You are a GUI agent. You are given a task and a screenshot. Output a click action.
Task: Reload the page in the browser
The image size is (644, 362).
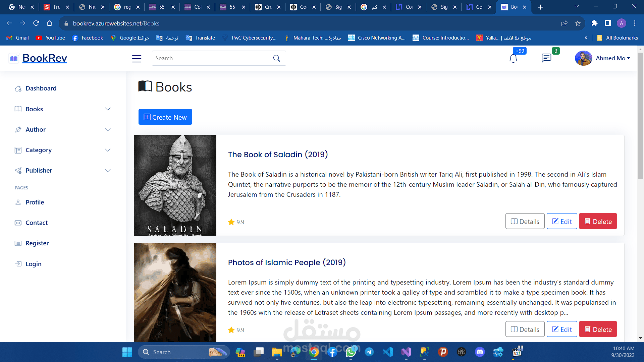[36, 23]
